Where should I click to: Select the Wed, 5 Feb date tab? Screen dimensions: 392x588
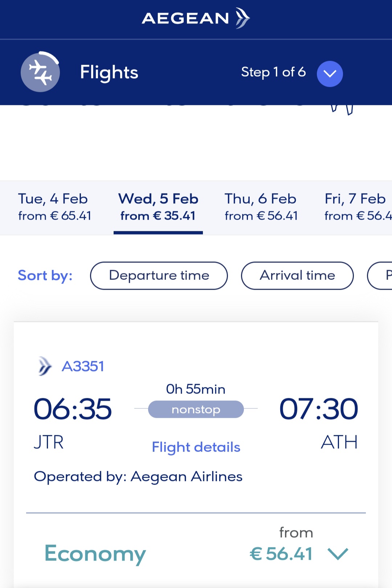coord(158,207)
